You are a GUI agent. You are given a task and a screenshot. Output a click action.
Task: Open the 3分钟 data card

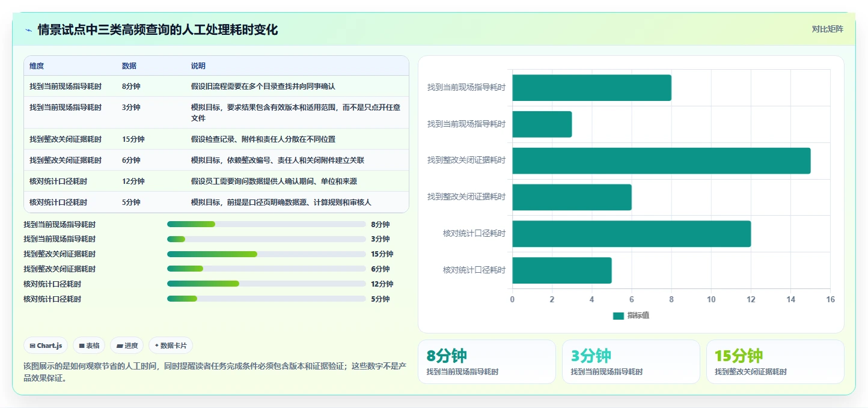pyautogui.click(x=631, y=362)
